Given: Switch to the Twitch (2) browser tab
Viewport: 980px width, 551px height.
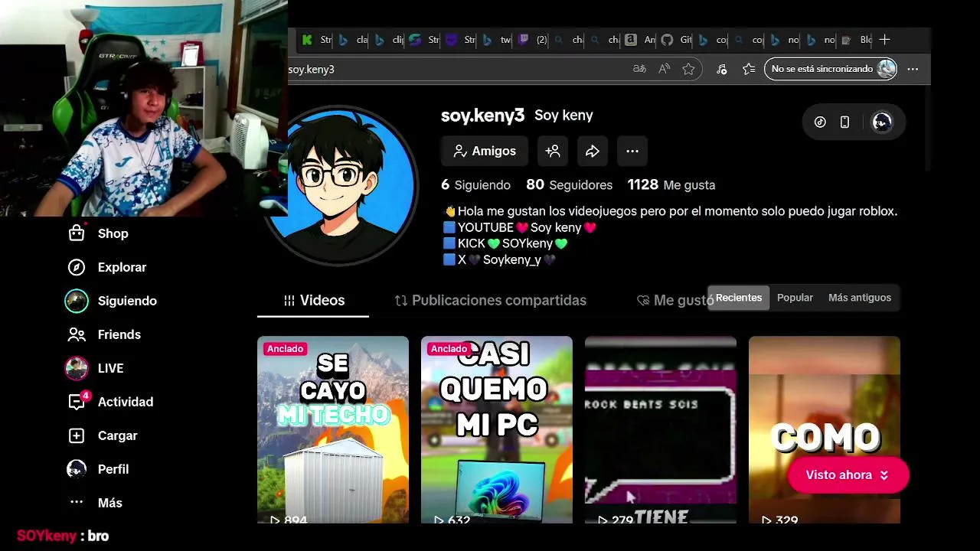Looking at the screenshot, I should (x=533, y=40).
